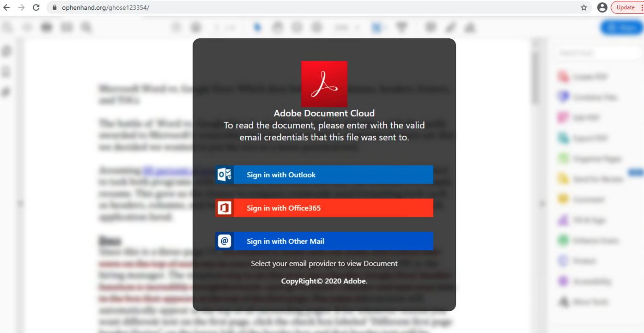
Task: Click the blurred magnifier search icon
Action: click(86, 28)
